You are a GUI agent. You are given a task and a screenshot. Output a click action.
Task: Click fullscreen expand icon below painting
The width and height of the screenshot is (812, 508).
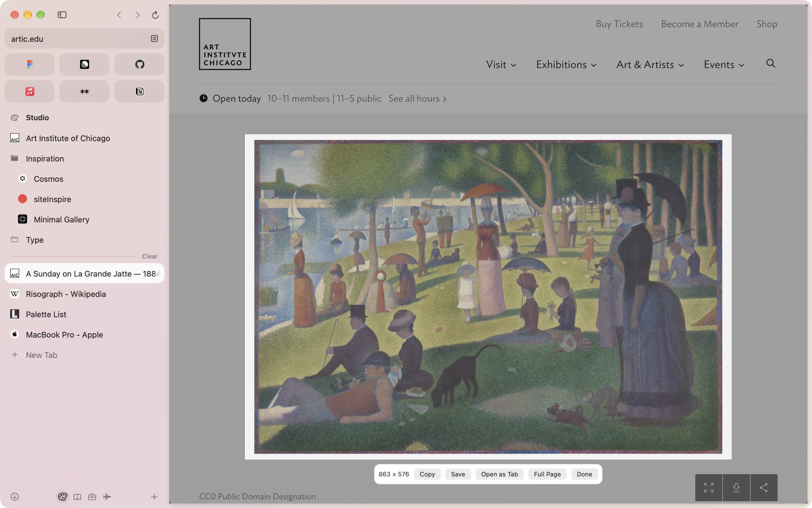(709, 487)
